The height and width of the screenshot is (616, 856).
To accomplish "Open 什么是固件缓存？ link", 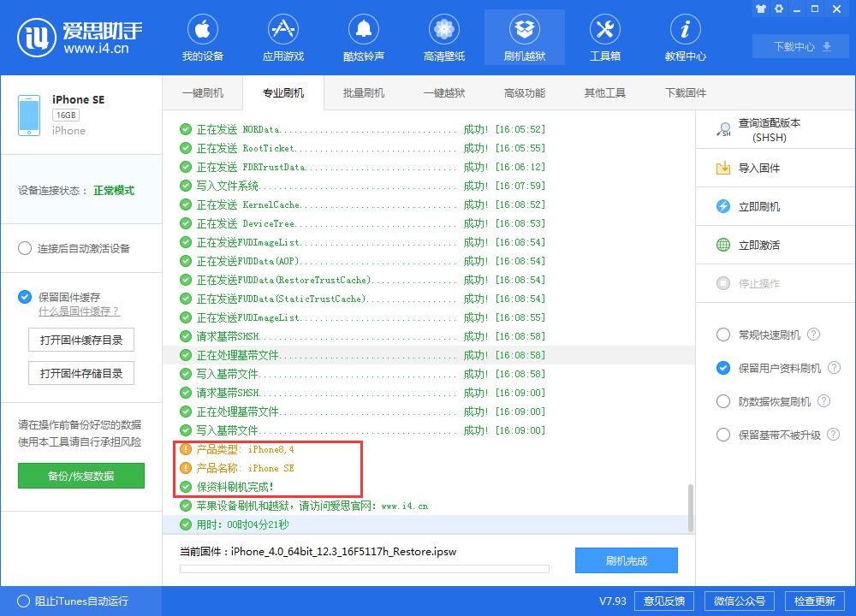I will (x=79, y=311).
